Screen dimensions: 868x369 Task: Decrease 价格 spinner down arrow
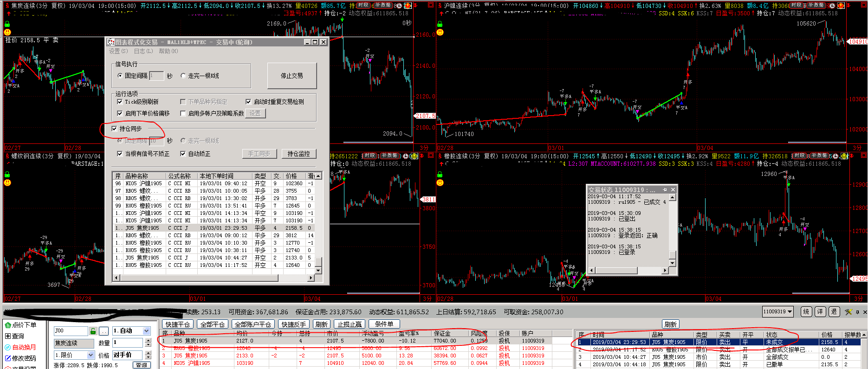pos(148,357)
